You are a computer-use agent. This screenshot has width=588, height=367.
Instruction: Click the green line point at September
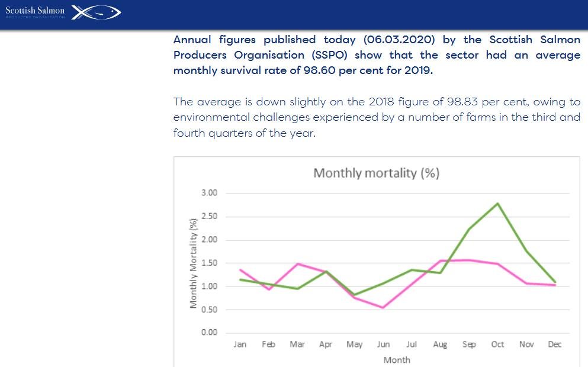click(468, 229)
